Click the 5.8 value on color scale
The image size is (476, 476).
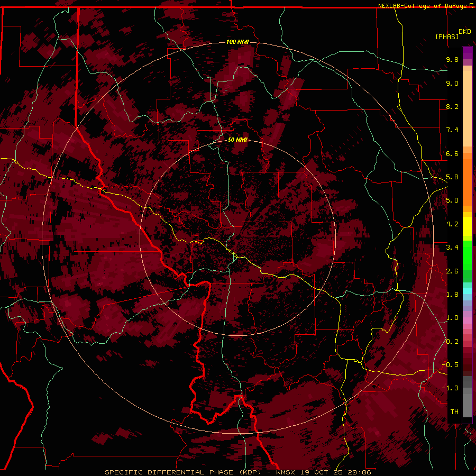pos(452,177)
